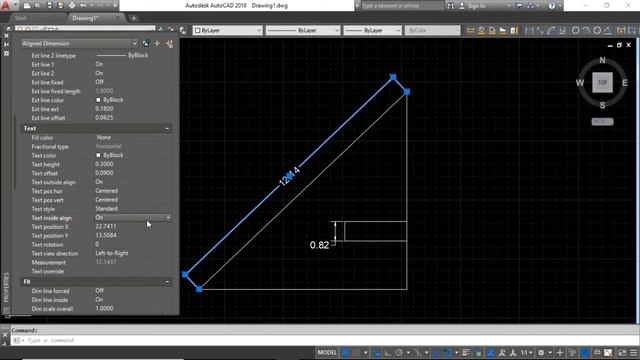Click the Workspace Switching gear icon

(541, 353)
